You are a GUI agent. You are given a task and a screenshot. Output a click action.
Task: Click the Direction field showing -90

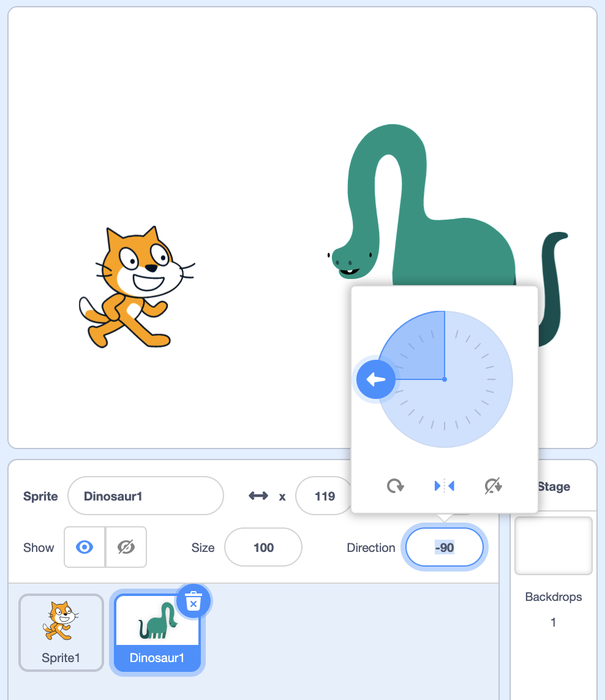point(445,547)
